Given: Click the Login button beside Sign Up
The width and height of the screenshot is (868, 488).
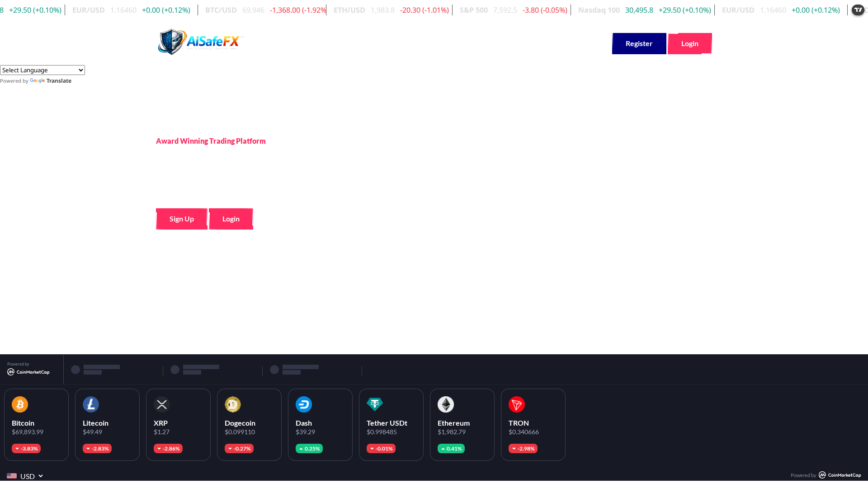Looking at the screenshot, I should [231, 219].
